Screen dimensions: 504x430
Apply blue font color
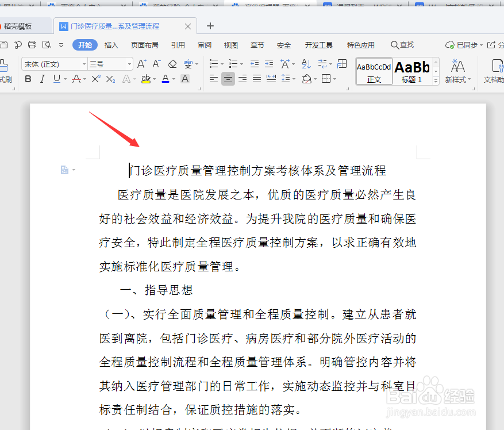(x=166, y=79)
